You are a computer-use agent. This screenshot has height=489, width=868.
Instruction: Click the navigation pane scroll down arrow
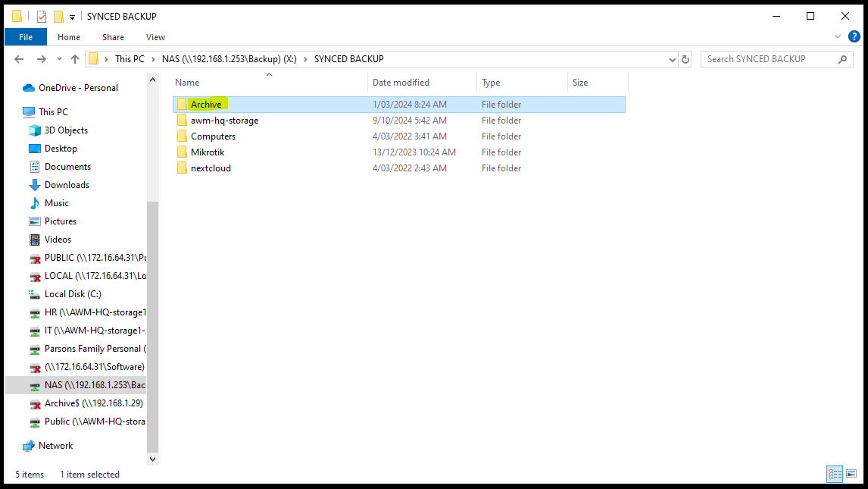(153, 459)
